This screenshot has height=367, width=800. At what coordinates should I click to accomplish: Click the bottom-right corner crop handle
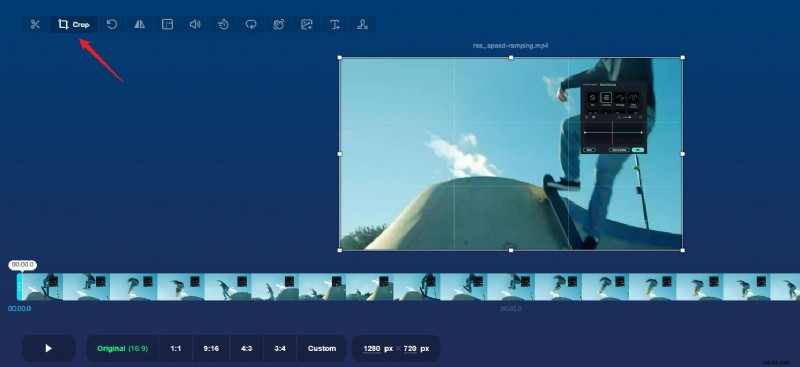coord(683,250)
